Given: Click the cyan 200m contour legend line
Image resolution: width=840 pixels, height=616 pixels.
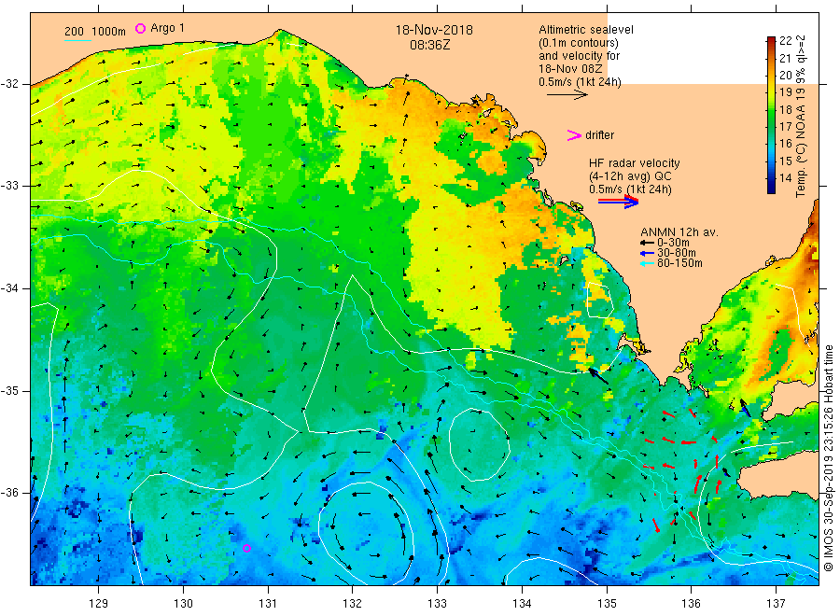Looking at the screenshot, I should click(x=77, y=40).
